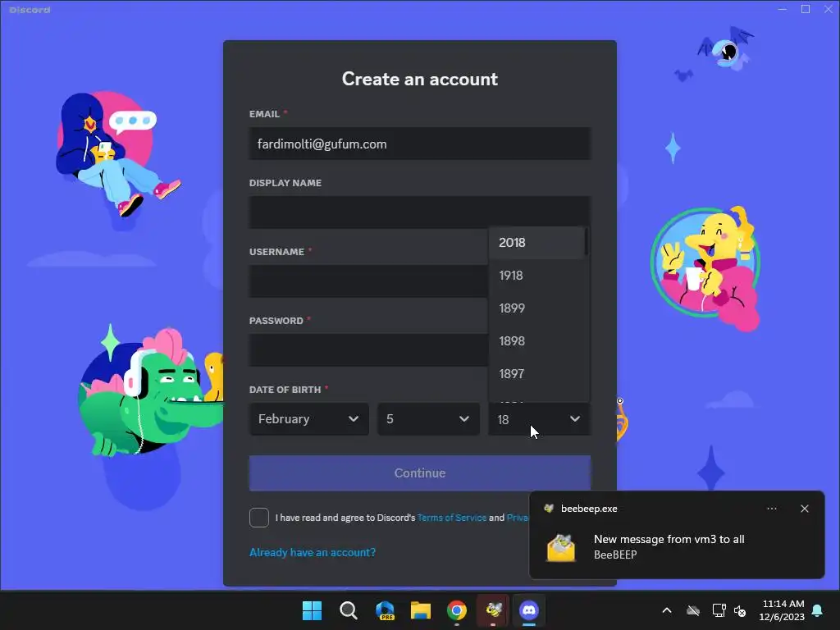The width and height of the screenshot is (840, 630).
Task: Click the year dropdown chevron arrow
Action: point(575,419)
